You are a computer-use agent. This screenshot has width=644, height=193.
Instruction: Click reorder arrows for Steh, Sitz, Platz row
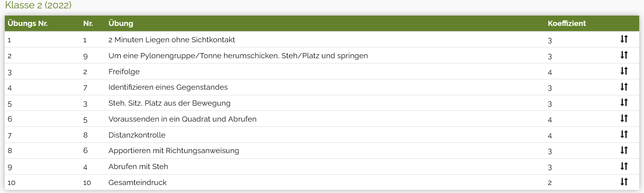tap(624, 102)
